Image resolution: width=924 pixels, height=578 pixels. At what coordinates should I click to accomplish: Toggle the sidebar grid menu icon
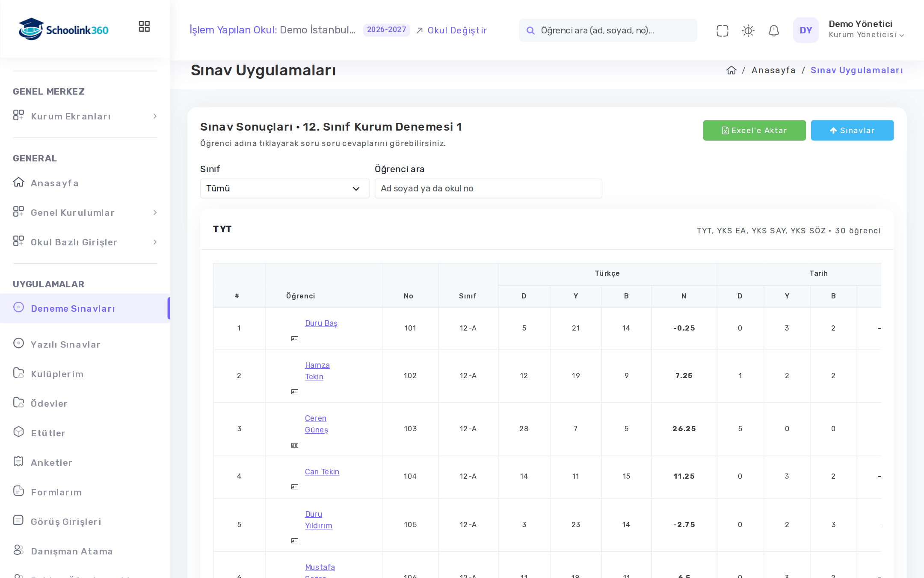(144, 27)
